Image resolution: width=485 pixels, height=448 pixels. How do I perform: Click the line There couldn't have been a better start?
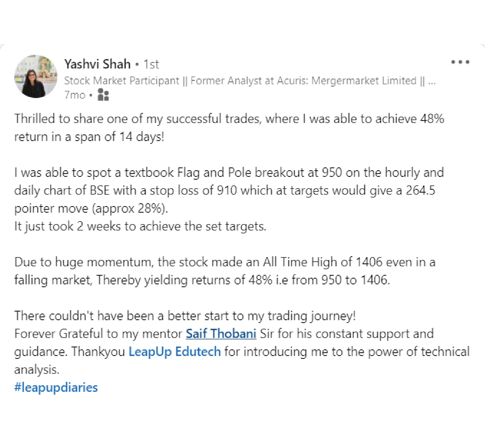pos(185,316)
